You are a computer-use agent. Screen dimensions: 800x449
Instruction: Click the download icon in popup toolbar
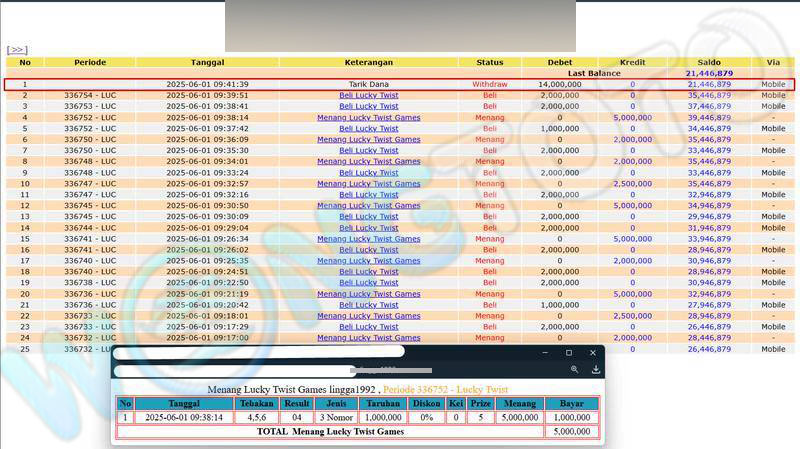click(x=595, y=369)
